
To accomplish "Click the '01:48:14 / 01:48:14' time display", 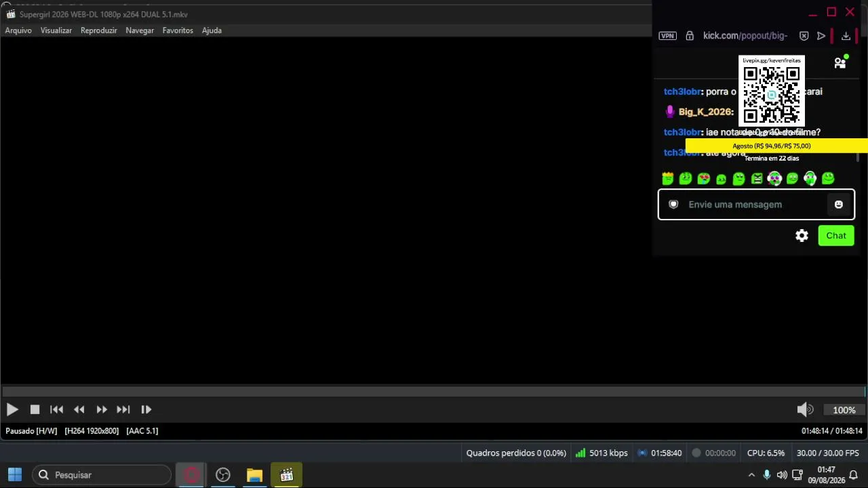I will pyautogui.click(x=832, y=431).
